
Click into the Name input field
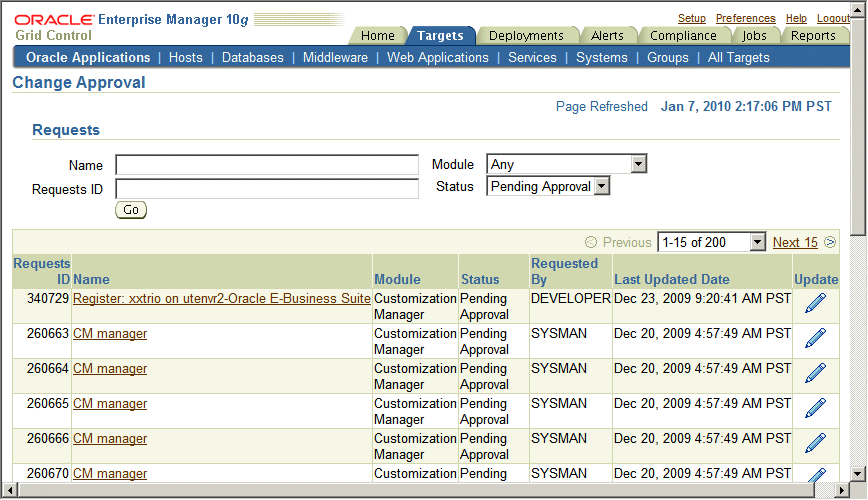pos(267,165)
